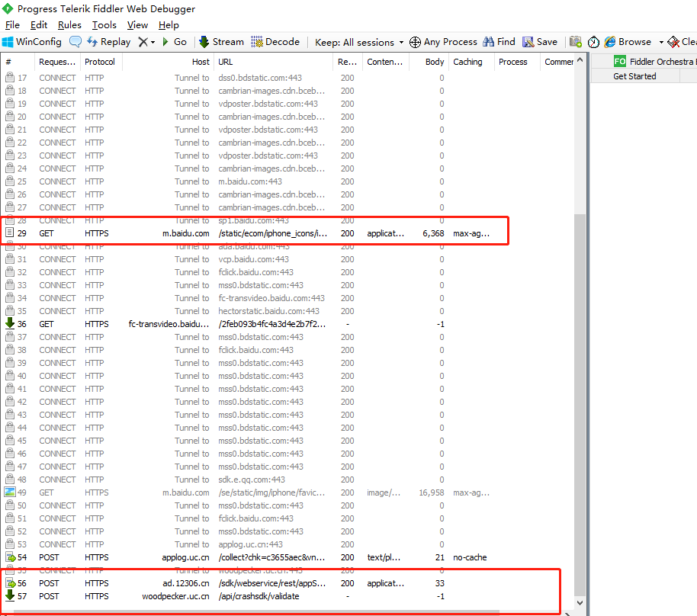Click the timer stopwatch icon
697x616 pixels.
point(593,42)
